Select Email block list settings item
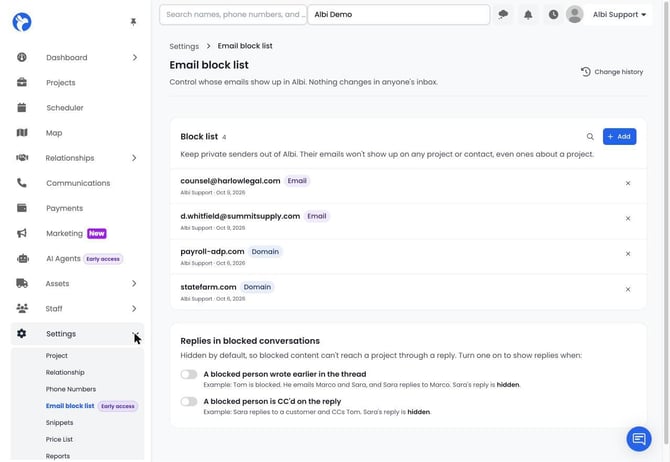The width and height of the screenshot is (670, 462). tap(70, 406)
